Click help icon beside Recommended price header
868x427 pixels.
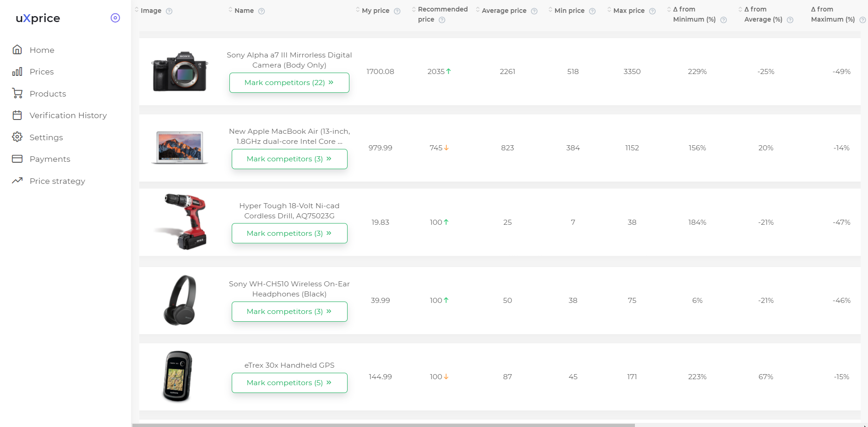click(x=442, y=20)
